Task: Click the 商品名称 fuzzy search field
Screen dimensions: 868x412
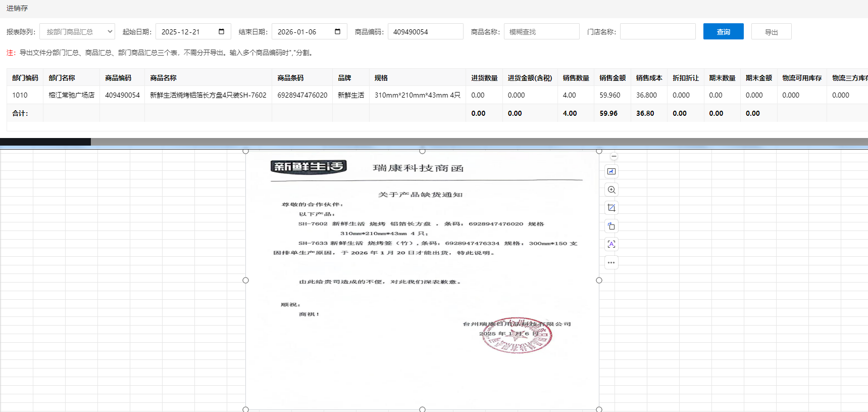Action: (x=541, y=32)
